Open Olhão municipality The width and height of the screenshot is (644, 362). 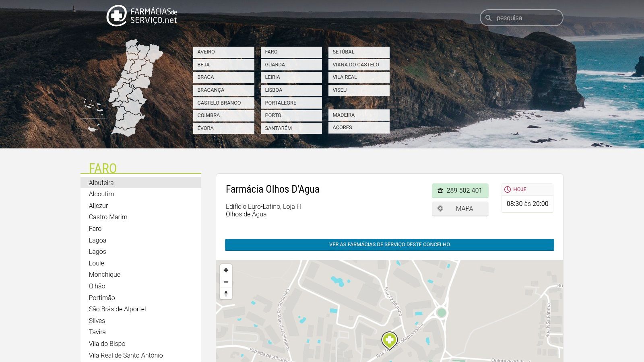tap(141, 286)
